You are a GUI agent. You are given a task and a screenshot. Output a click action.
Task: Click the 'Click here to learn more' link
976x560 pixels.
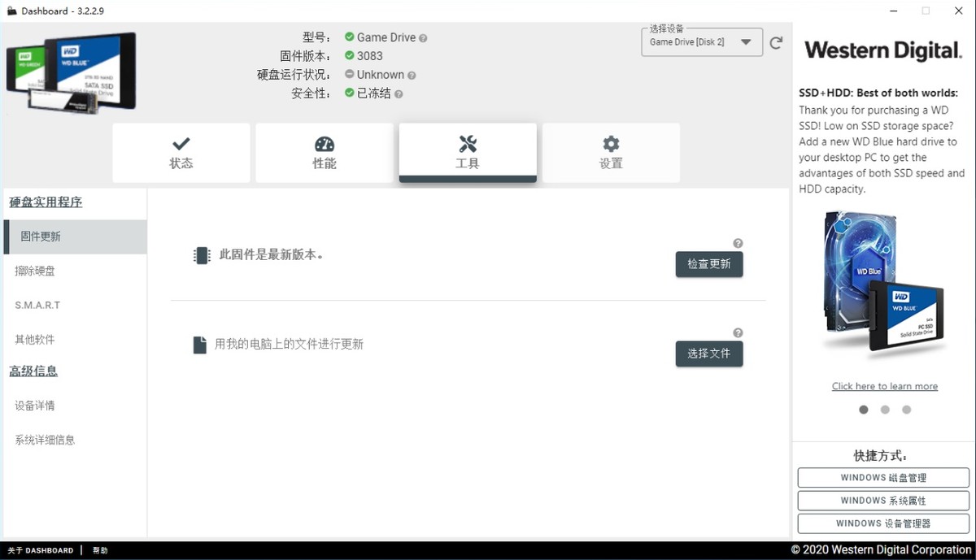pos(884,385)
